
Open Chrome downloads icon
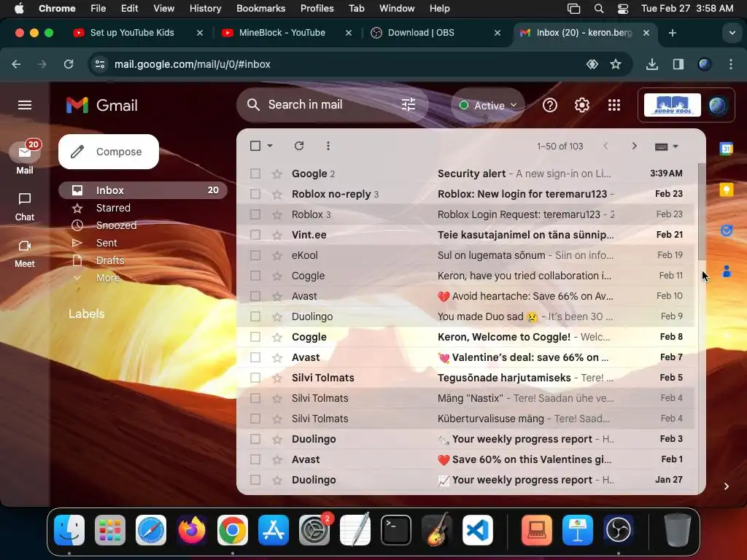coord(651,64)
